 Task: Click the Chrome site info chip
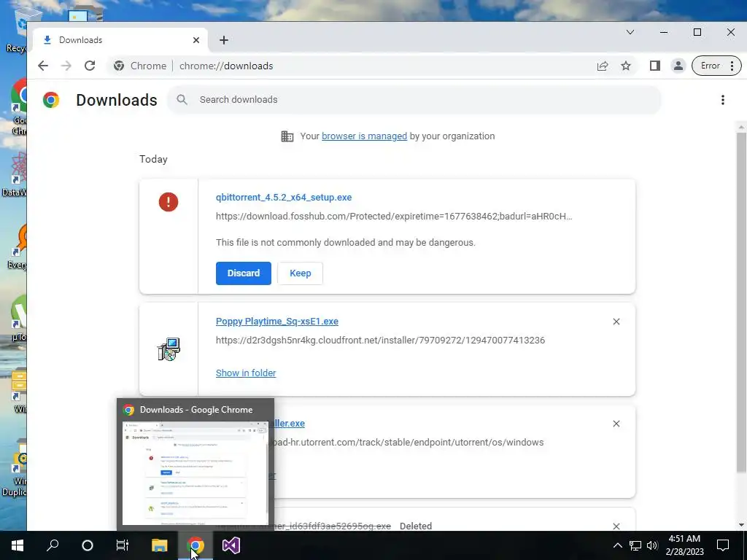click(140, 66)
